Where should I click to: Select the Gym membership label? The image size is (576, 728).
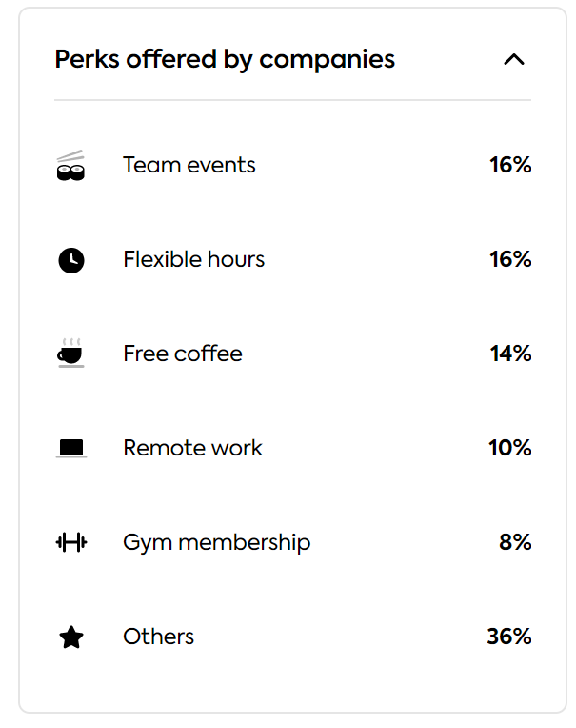216,543
